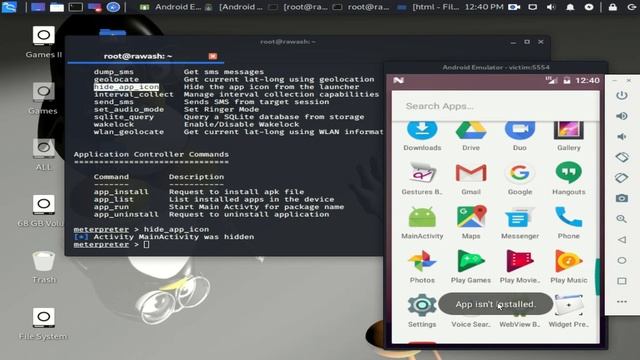This screenshot has width=640, height=360.
Task: Tap the MainActivity android app icon
Action: pos(422,223)
